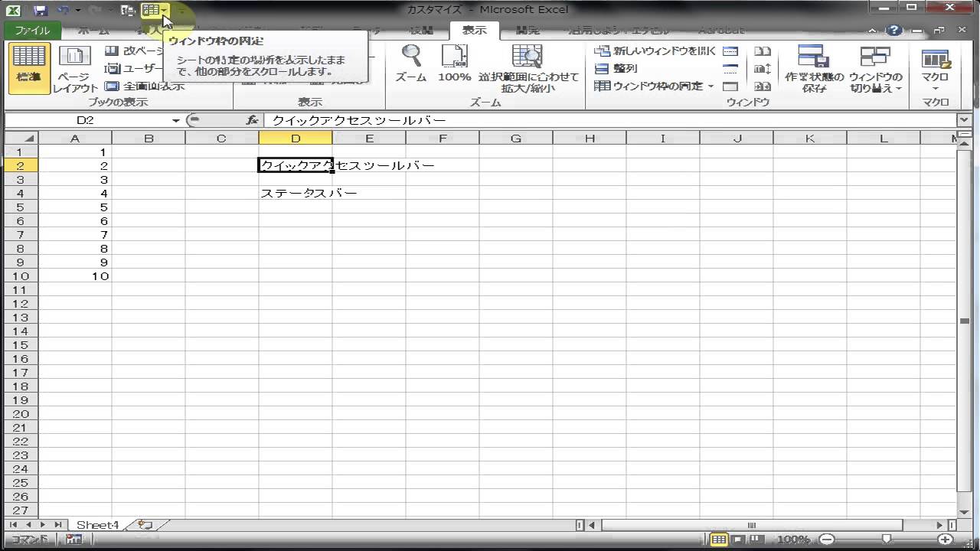Screen dimensions: 980x551
Task: Switch to the 校閲 (Review) ribbon tab
Action: pos(421,31)
